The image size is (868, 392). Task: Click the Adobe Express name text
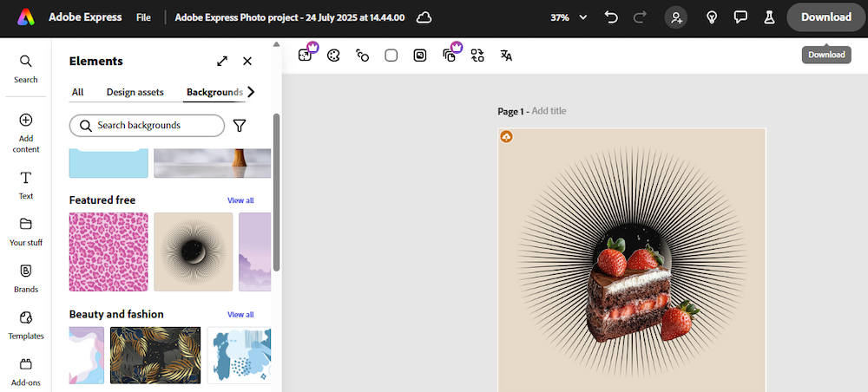point(85,17)
